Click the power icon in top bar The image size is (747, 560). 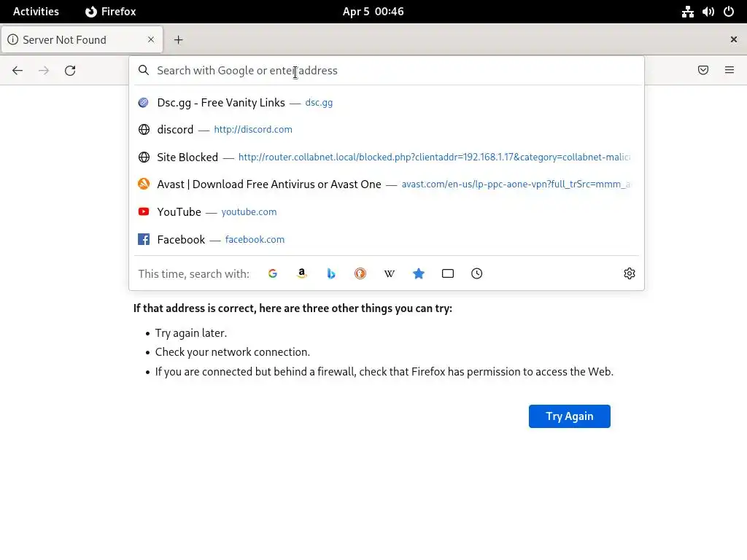[x=729, y=12]
